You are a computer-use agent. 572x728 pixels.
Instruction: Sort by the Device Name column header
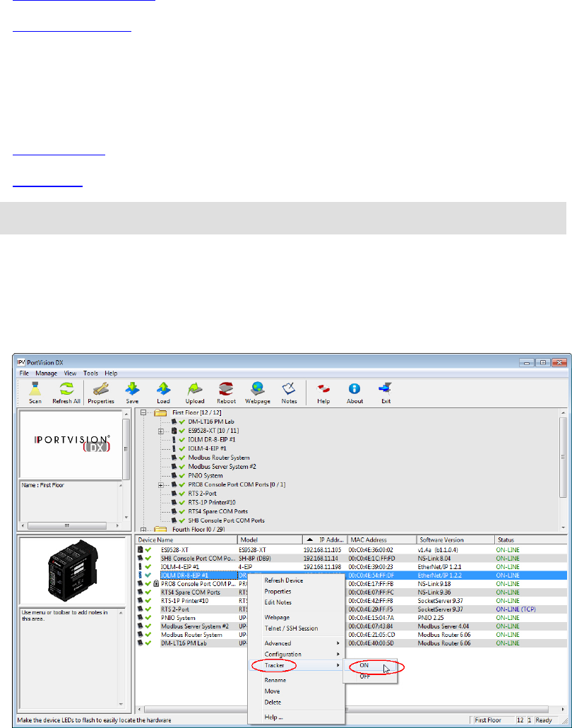(x=186, y=540)
